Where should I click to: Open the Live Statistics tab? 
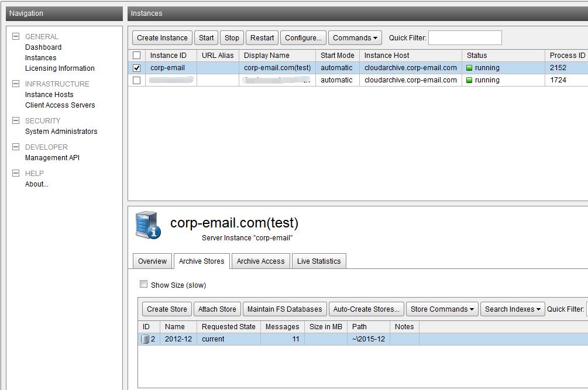point(318,261)
